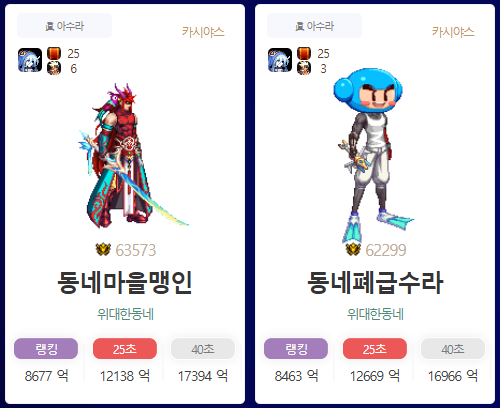This screenshot has height=408, width=500.
Task: Switch to 랭킹 tab on 동네폐급수라 card
Action: [x=296, y=349]
